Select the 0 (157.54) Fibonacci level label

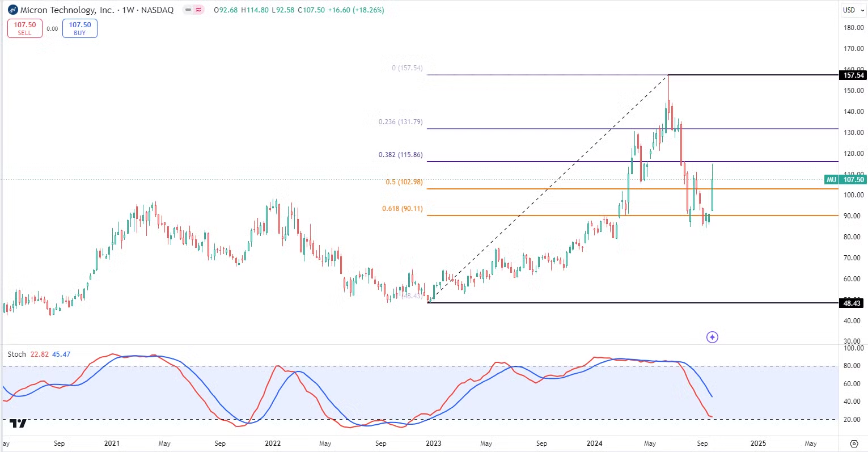[x=407, y=68]
